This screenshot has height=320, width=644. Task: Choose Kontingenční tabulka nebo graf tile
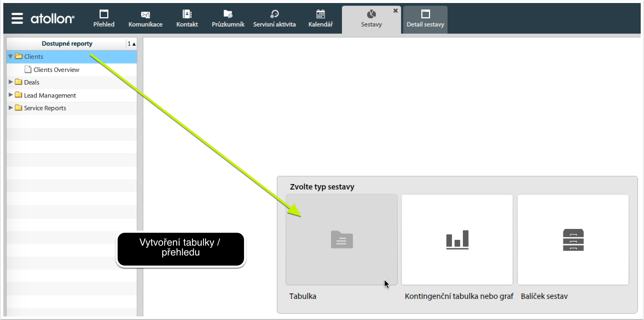pos(457,240)
